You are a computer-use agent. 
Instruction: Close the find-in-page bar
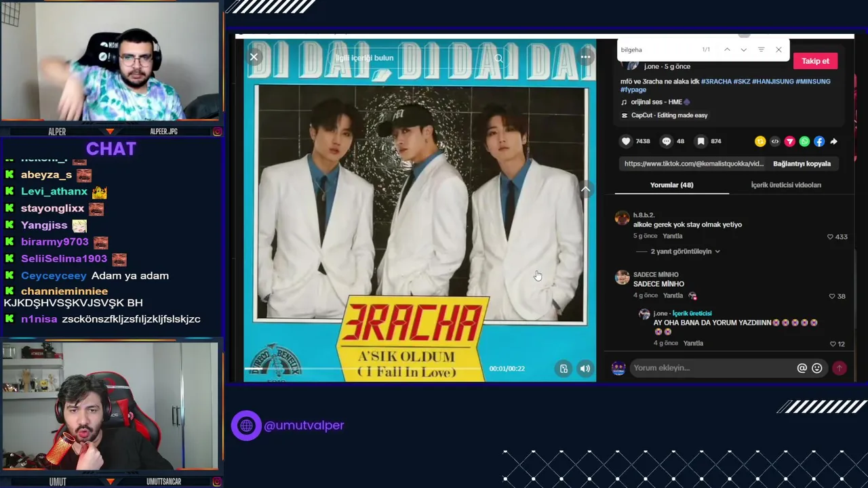pyautogui.click(x=778, y=49)
